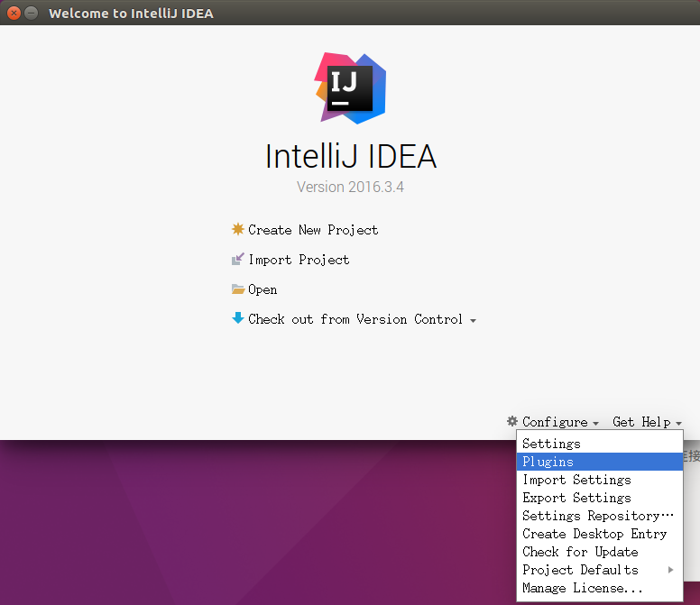The height and width of the screenshot is (605, 700).
Task: Click the Configure gear icon
Action: pyautogui.click(x=512, y=421)
